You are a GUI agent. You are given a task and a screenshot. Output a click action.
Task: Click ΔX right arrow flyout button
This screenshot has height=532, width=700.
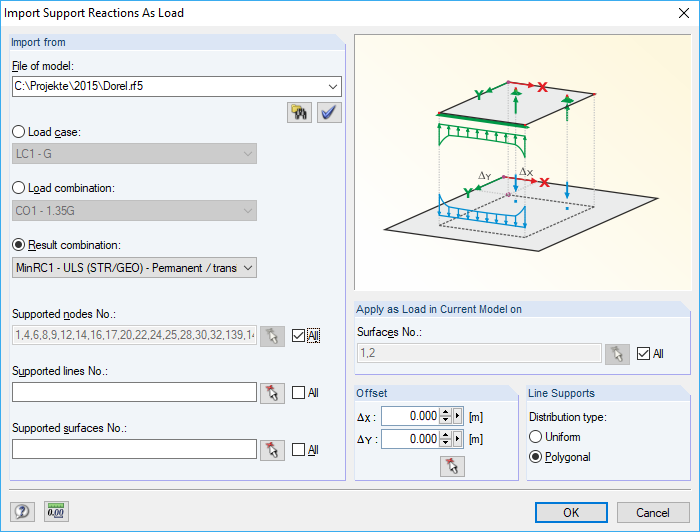(x=458, y=416)
